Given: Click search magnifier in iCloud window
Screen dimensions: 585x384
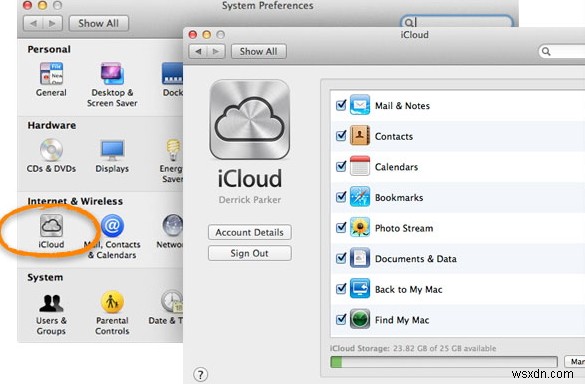Looking at the screenshot, I should tap(546, 51).
